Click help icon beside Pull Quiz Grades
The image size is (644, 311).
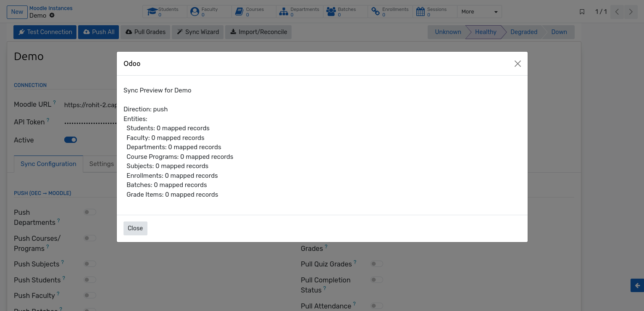(355, 262)
